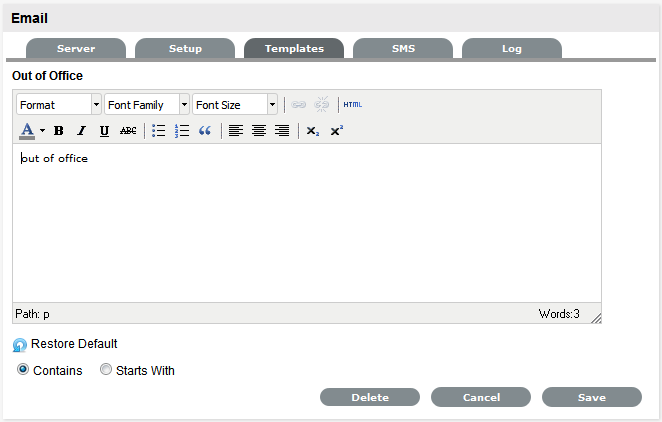Image resolution: width=662 pixels, height=422 pixels.
Task: Click the 'Path: p' status text
Action: pyautogui.click(x=32, y=314)
